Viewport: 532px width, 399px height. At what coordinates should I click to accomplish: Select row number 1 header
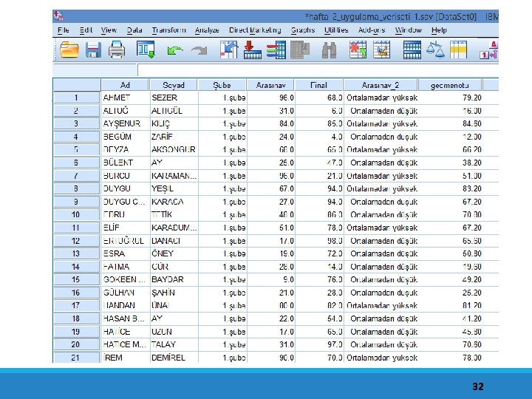tap(76, 98)
